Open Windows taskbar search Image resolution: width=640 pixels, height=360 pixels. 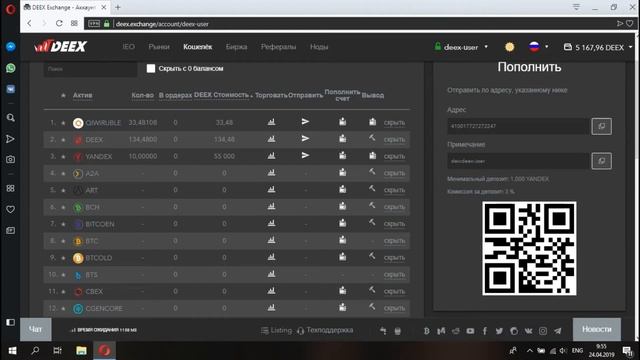[35, 351]
